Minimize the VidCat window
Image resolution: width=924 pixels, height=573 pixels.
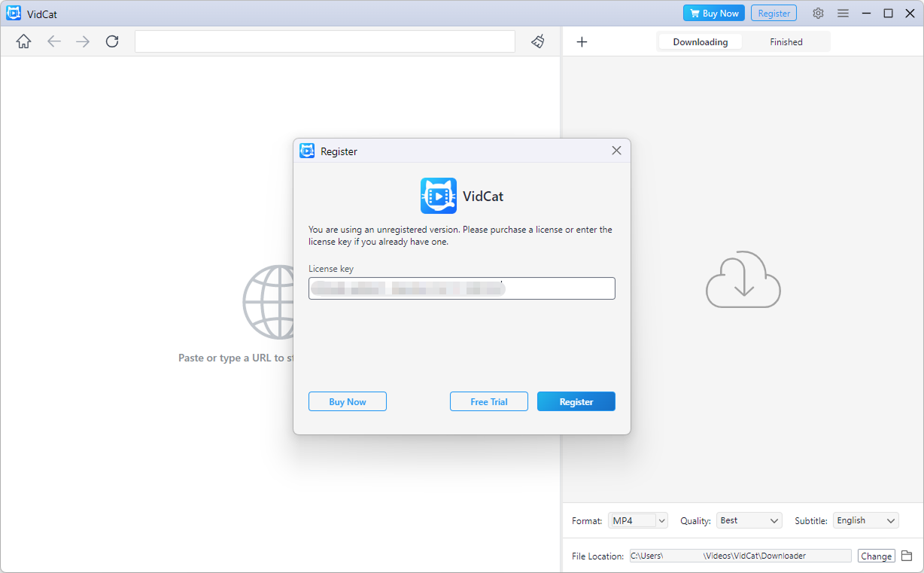coord(867,14)
